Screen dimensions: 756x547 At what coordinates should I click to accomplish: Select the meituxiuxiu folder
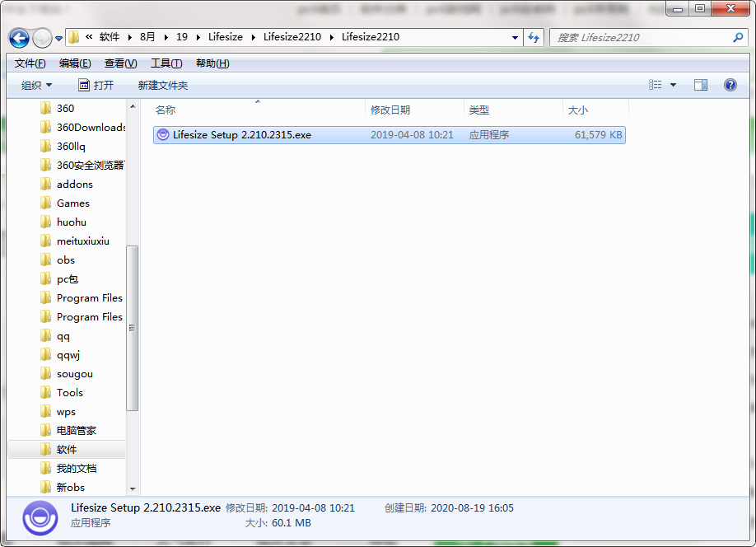[82, 241]
